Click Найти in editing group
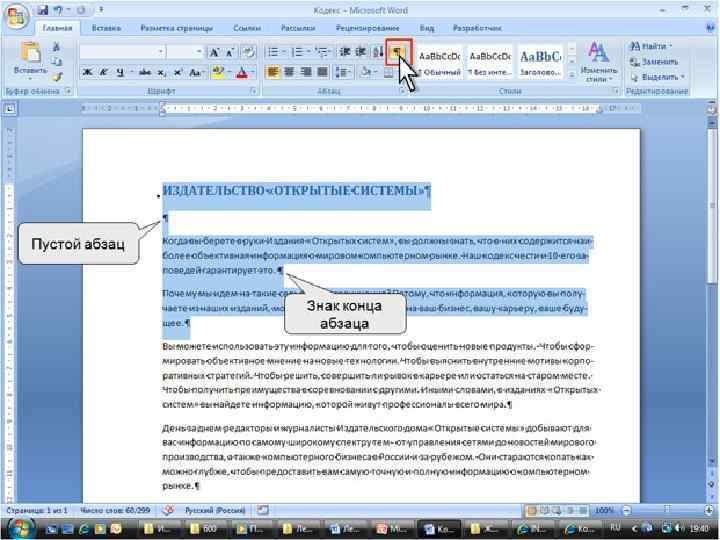720x540 pixels. click(x=650, y=46)
